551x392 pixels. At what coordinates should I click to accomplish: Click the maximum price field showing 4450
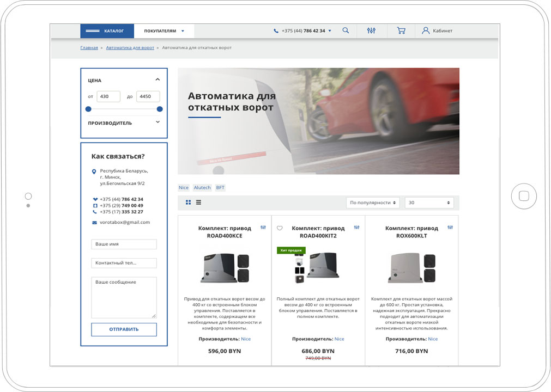coord(148,96)
